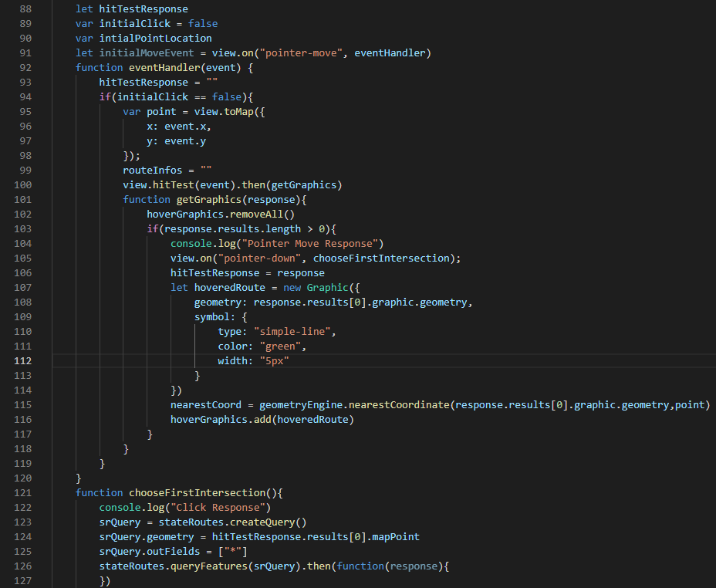The height and width of the screenshot is (588, 716).
Task: Click the "simple-line" string value
Action: click(292, 332)
